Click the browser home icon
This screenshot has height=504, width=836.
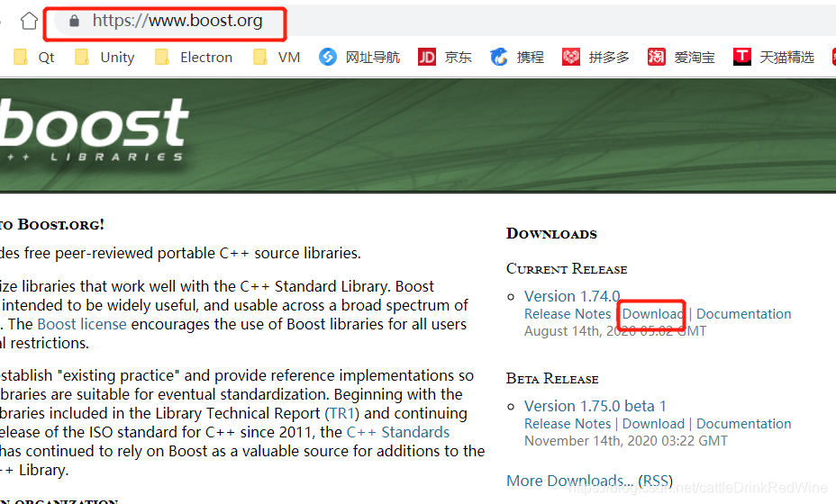30,22
